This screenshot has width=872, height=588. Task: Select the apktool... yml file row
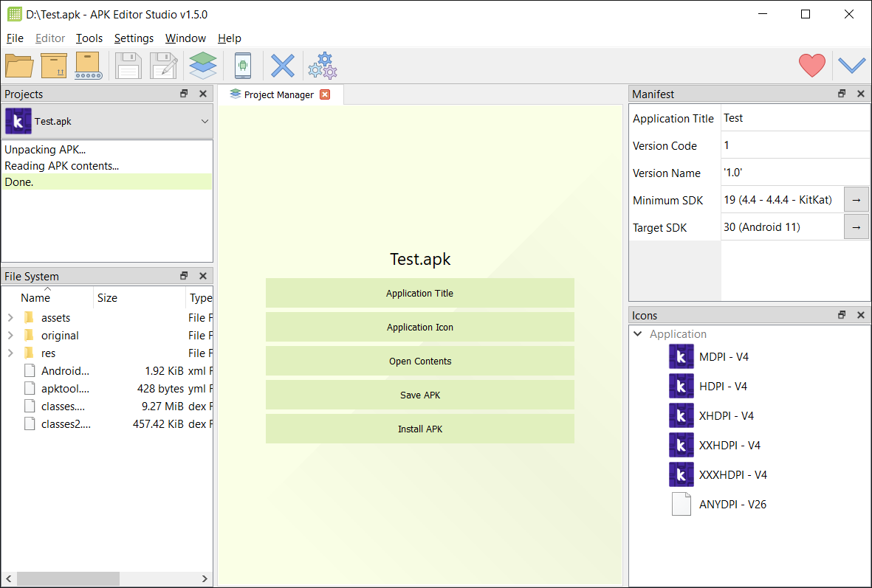pyautogui.click(x=107, y=389)
